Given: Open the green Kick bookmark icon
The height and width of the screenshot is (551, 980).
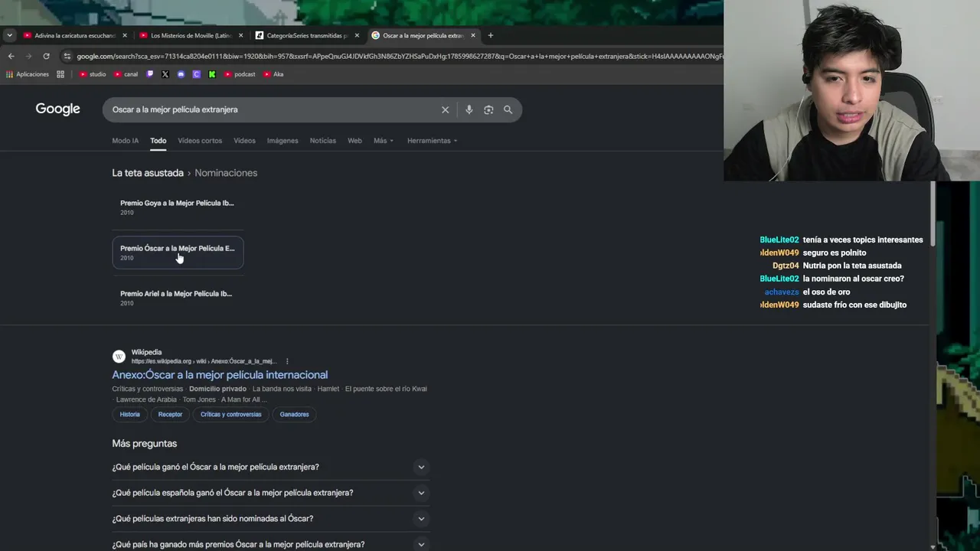Looking at the screenshot, I should (212, 74).
